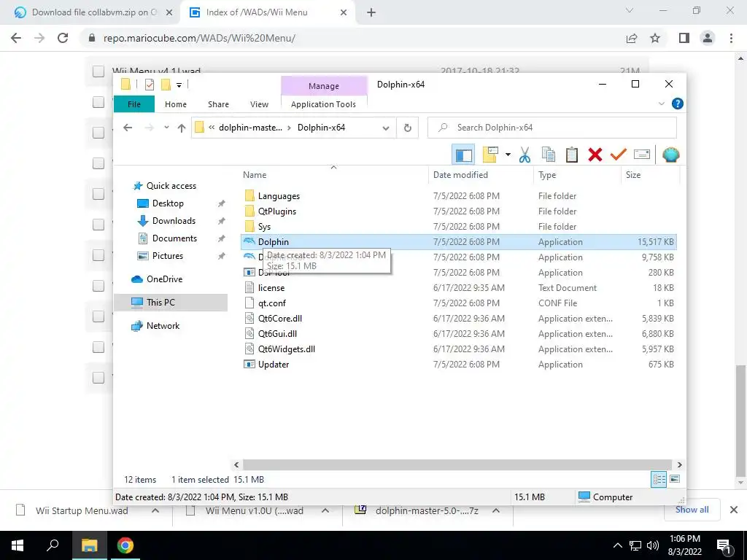Click taskbar search magnifier
Viewport: 747px width, 560px height.
pyautogui.click(x=53, y=545)
